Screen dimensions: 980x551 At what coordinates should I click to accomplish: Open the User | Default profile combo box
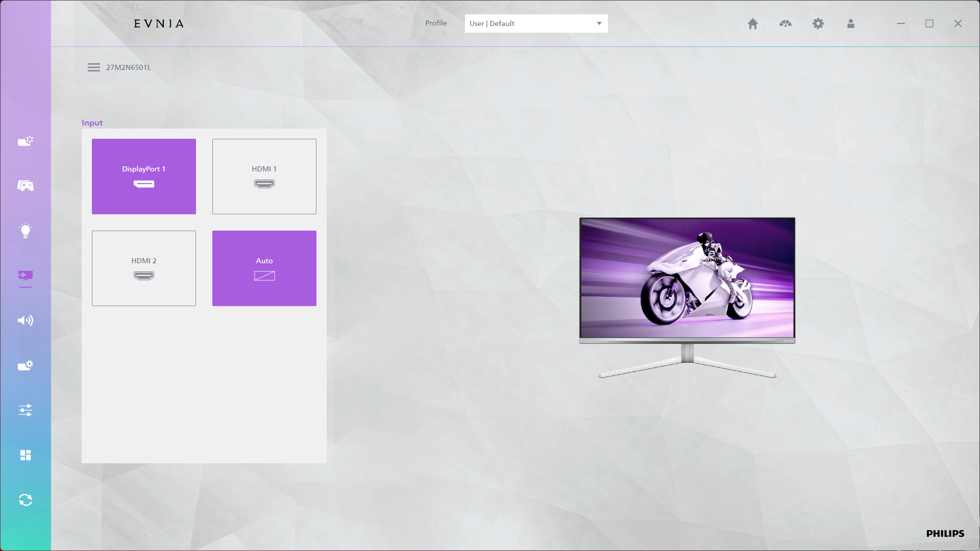pyautogui.click(x=531, y=23)
